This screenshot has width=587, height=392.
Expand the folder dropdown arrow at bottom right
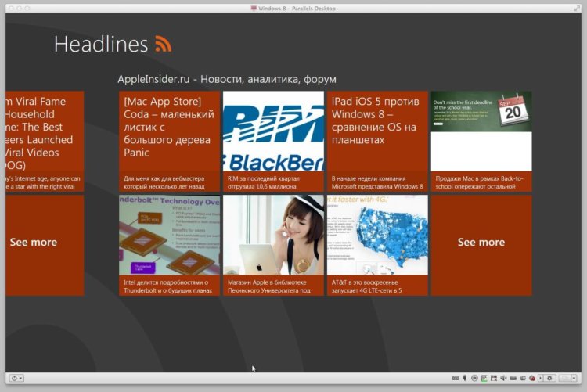(x=574, y=378)
